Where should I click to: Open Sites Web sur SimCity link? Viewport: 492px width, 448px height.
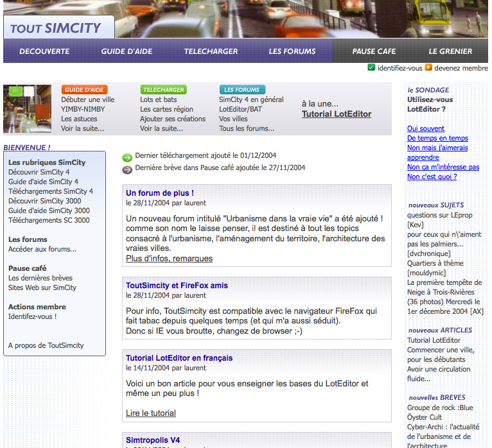[42, 288]
